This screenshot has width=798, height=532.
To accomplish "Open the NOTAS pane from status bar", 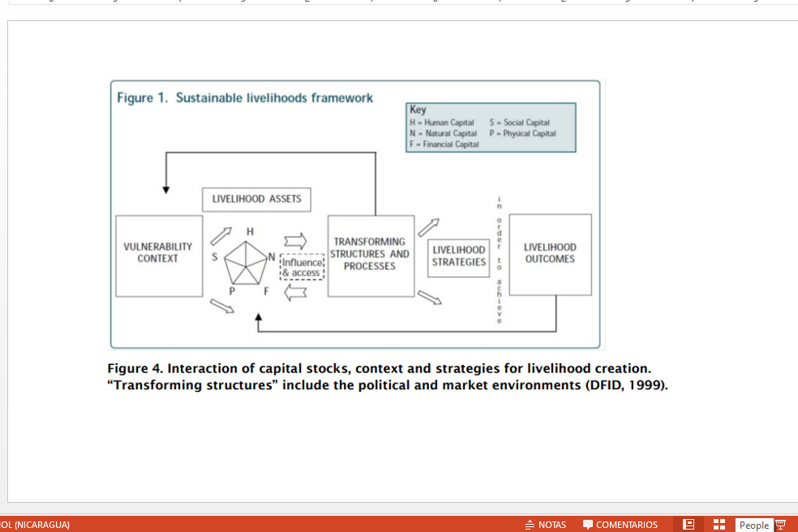I will (x=552, y=525).
